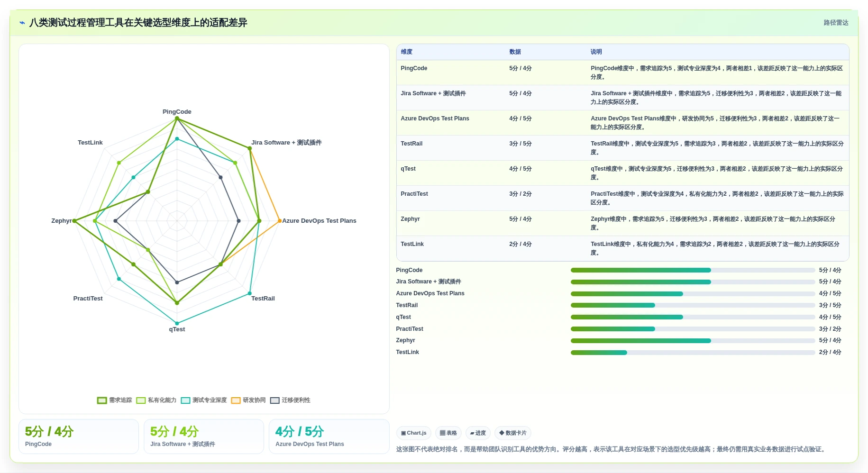Open the Azure DevOps 4分 / 5分 data card

point(329,437)
